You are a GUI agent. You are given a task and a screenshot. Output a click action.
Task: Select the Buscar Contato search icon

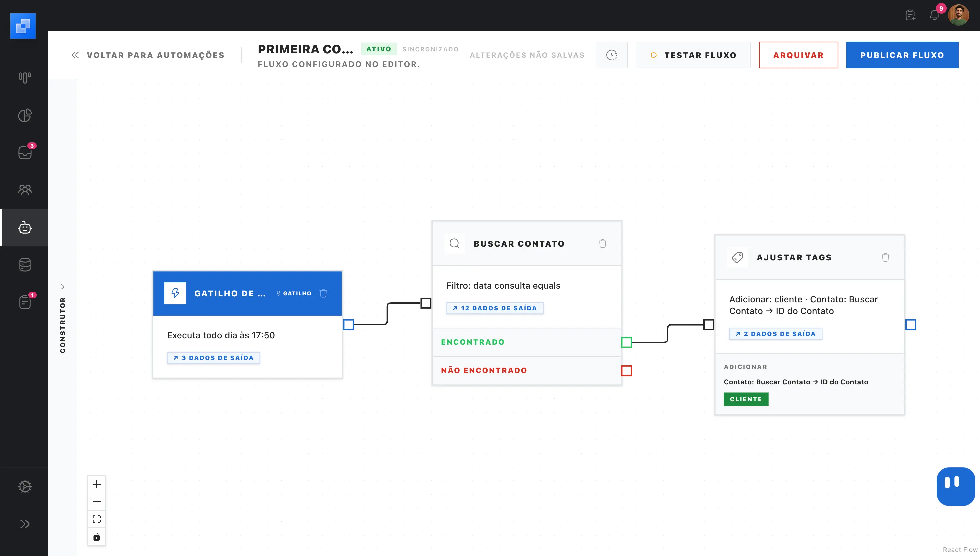click(x=455, y=244)
